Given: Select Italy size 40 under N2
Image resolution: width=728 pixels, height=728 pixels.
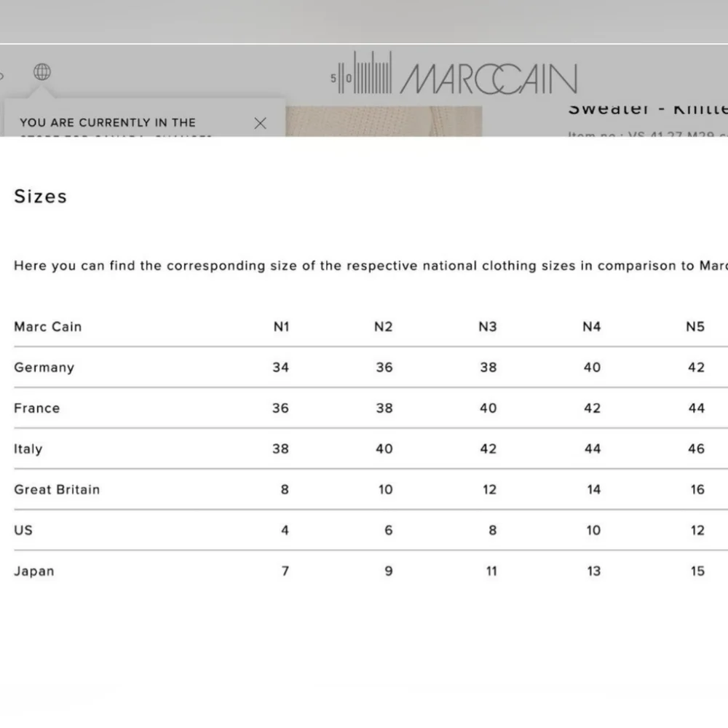Looking at the screenshot, I should coord(384,449).
